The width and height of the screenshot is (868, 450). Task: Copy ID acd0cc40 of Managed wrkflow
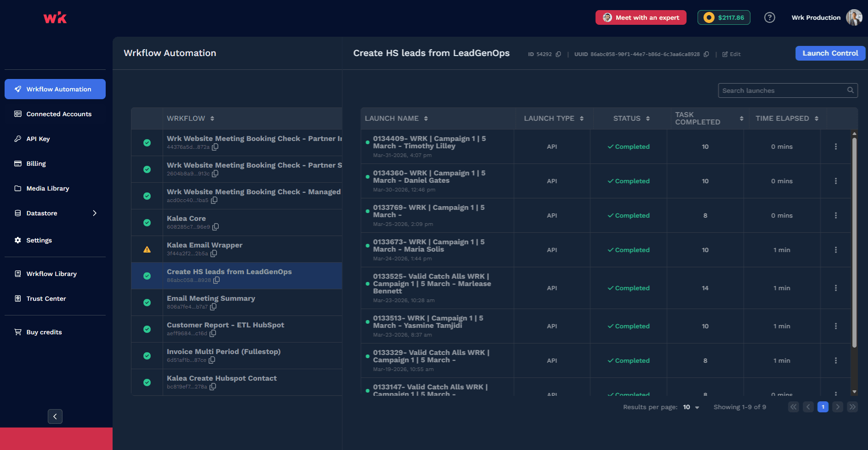coord(214,200)
